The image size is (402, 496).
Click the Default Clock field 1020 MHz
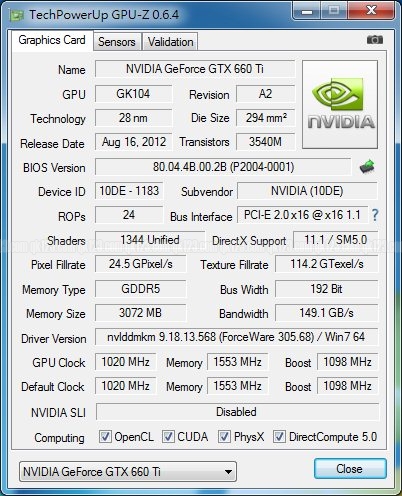pyautogui.click(x=125, y=386)
